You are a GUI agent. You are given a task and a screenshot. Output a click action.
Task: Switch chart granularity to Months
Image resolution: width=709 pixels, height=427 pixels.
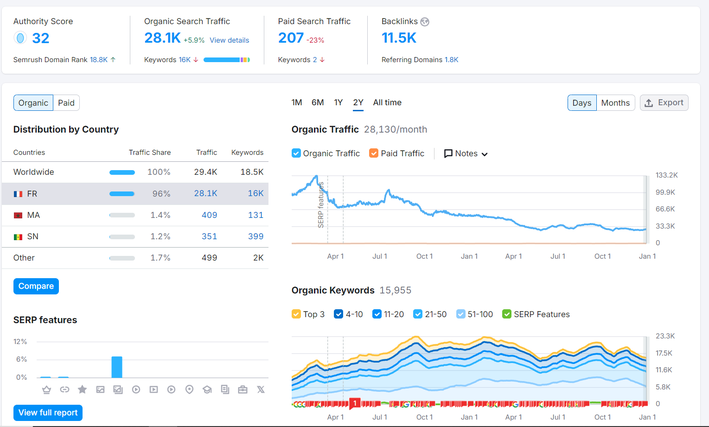pos(615,103)
